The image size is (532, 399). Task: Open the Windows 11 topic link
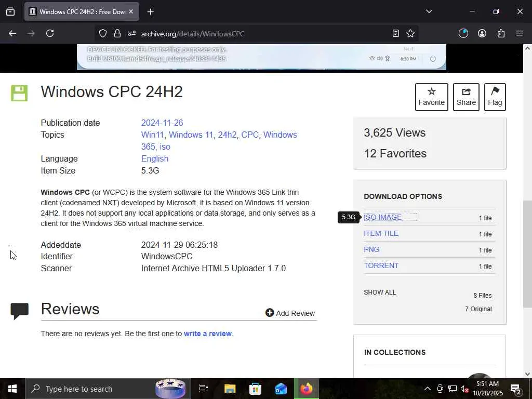pyautogui.click(x=191, y=135)
